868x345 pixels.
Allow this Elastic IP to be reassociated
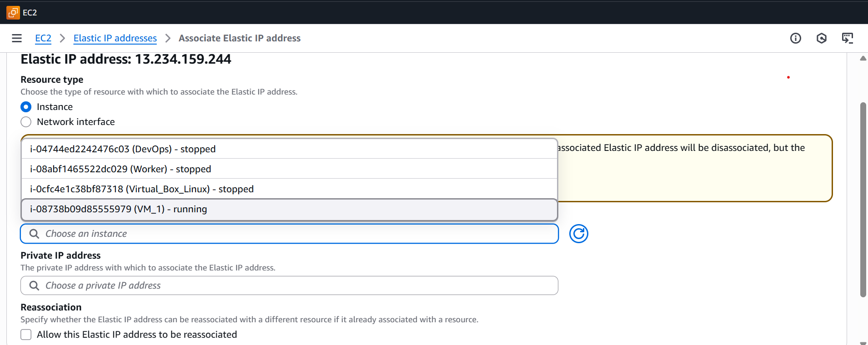26,335
